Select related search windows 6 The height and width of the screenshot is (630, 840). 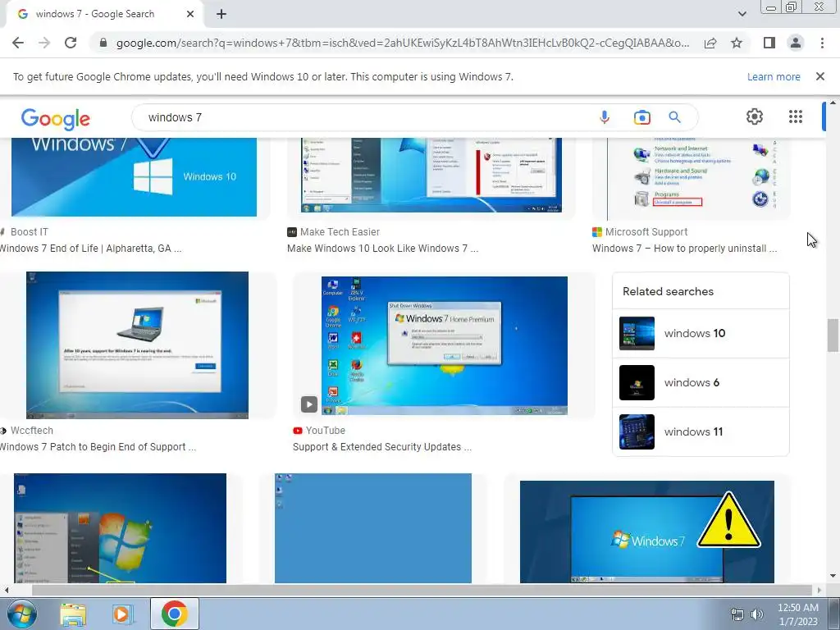point(701,382)
